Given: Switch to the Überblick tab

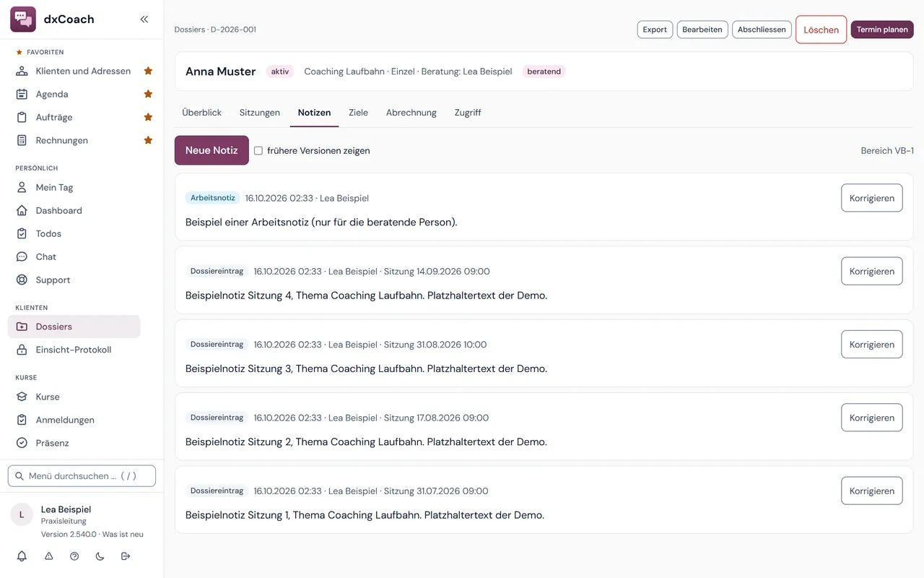Looking at the screenshot, I should (201, 113).
